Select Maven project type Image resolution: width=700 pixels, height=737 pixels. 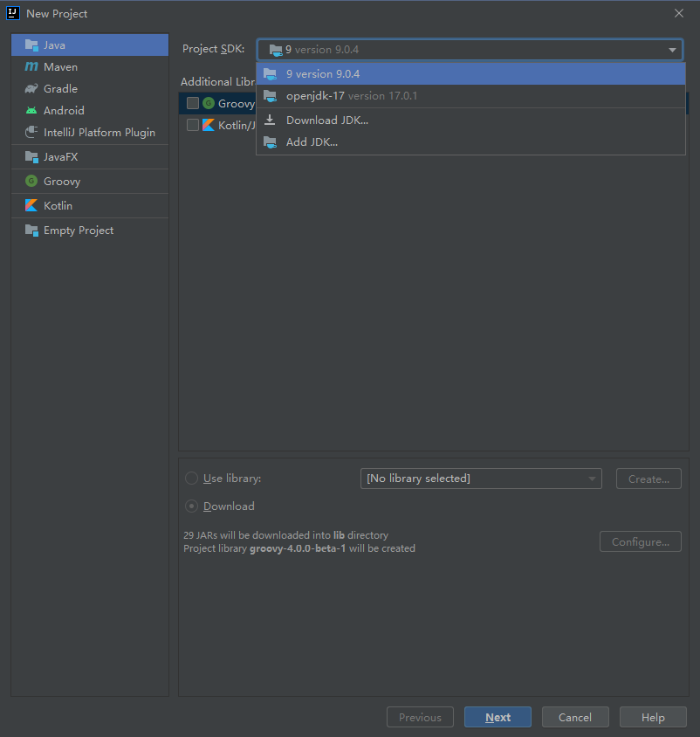click(90, 66)
